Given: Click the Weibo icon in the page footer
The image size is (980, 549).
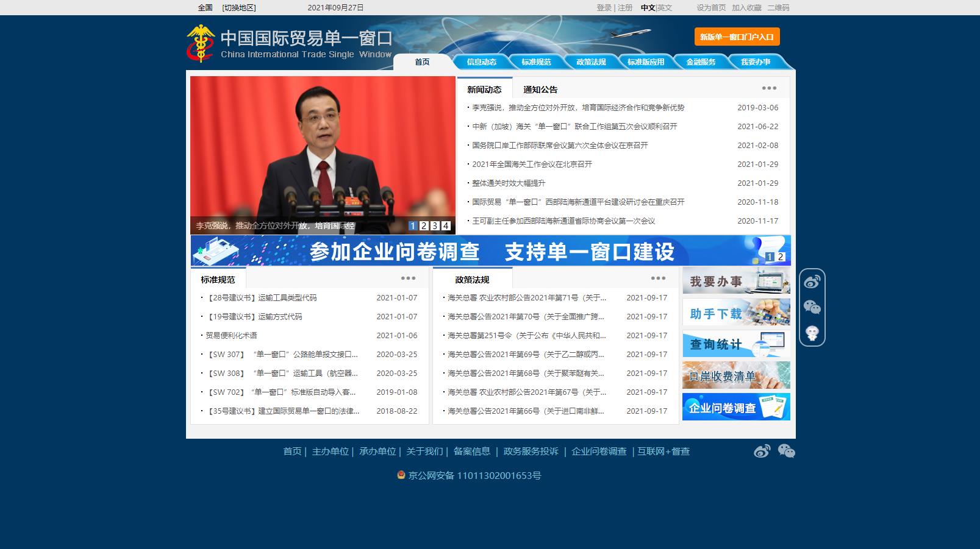Looking at the screenshot, I should click(760, 452).
